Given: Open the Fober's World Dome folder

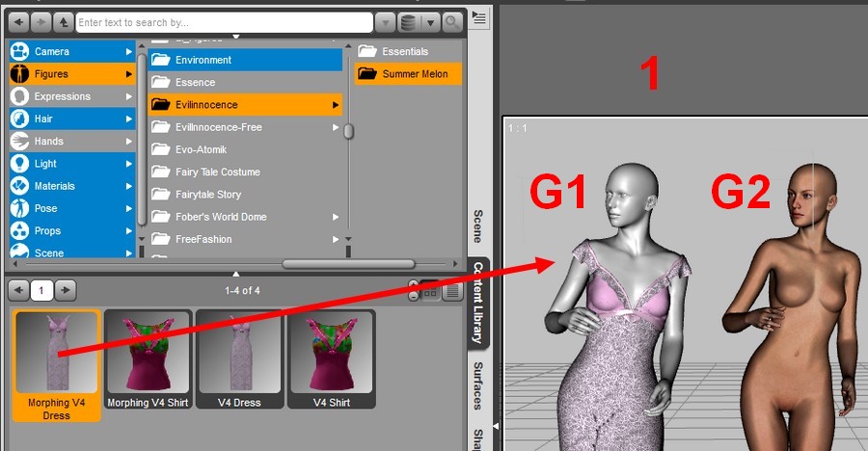Looking at the screenshot, I should [245, 217].
